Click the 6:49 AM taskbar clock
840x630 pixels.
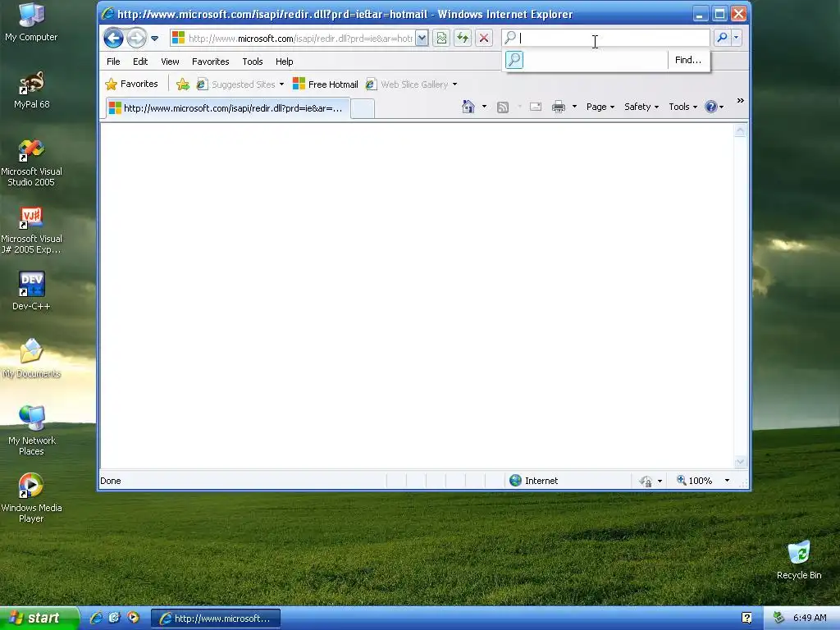(x=810, y=618)
